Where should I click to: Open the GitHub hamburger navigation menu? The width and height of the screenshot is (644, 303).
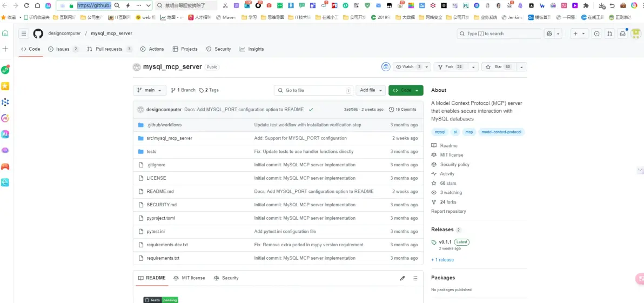24,33
